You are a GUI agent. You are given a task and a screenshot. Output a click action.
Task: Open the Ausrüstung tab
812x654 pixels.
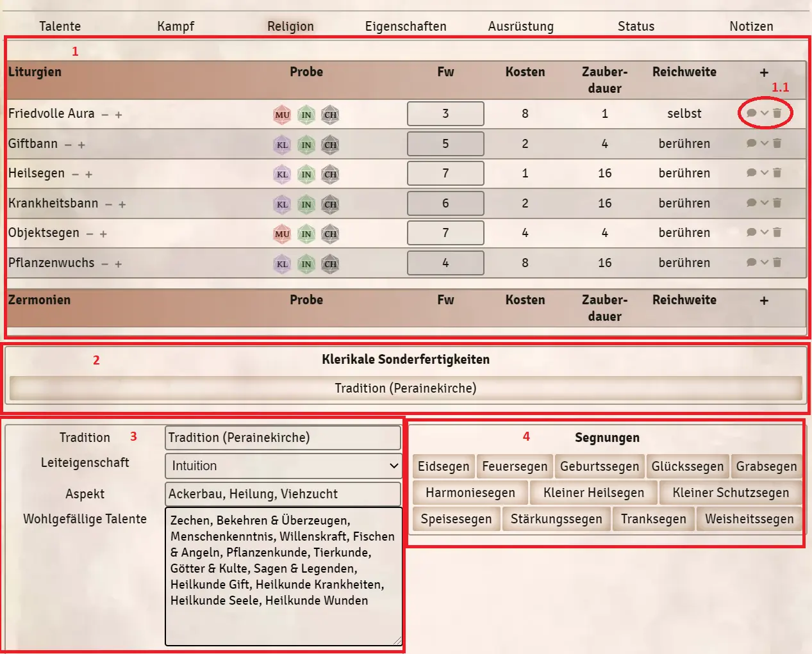coord(521,26)
